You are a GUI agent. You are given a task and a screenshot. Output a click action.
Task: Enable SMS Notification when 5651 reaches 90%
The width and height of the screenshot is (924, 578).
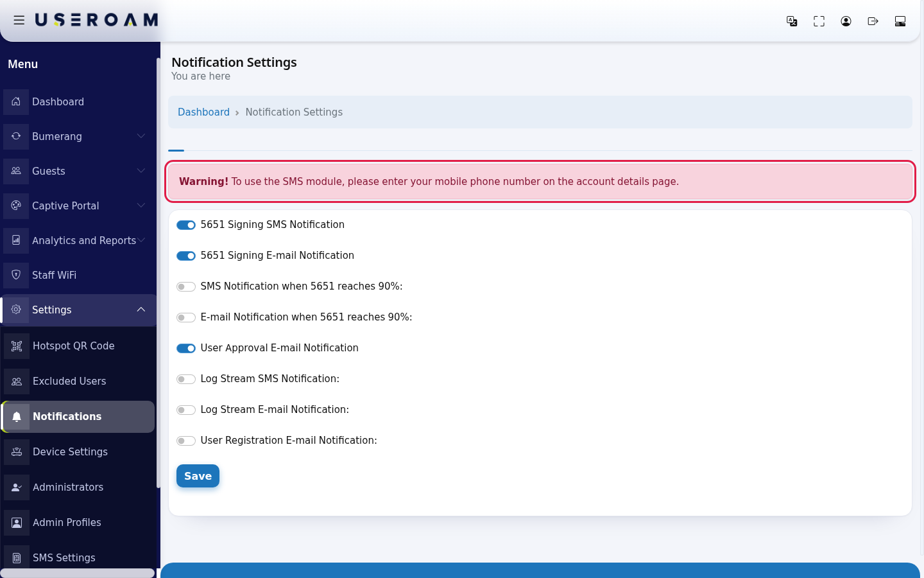[x=186, y=286]
